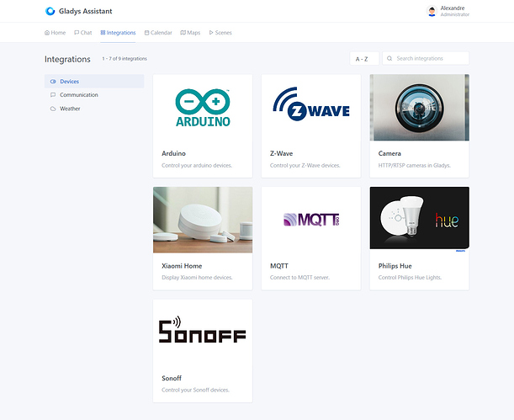Screen dimensions: 514x420
Task: Click the Camera lens photo
Action: 419,108
